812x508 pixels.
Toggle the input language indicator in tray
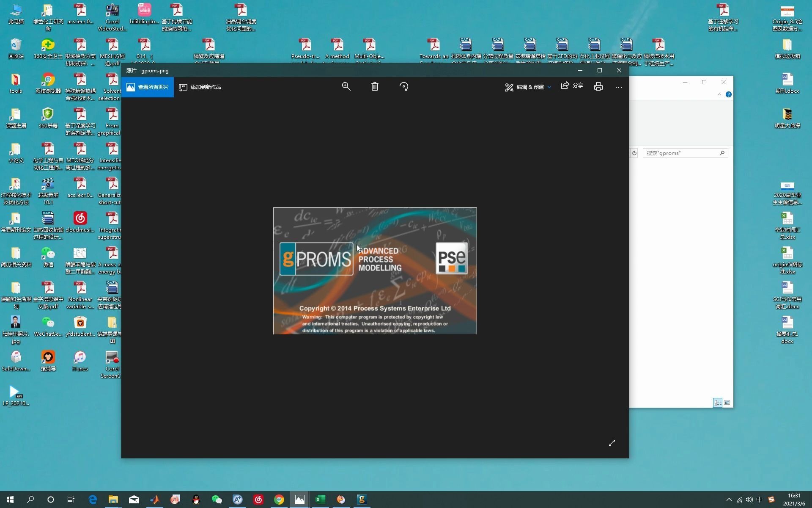[x=759, y=500]
